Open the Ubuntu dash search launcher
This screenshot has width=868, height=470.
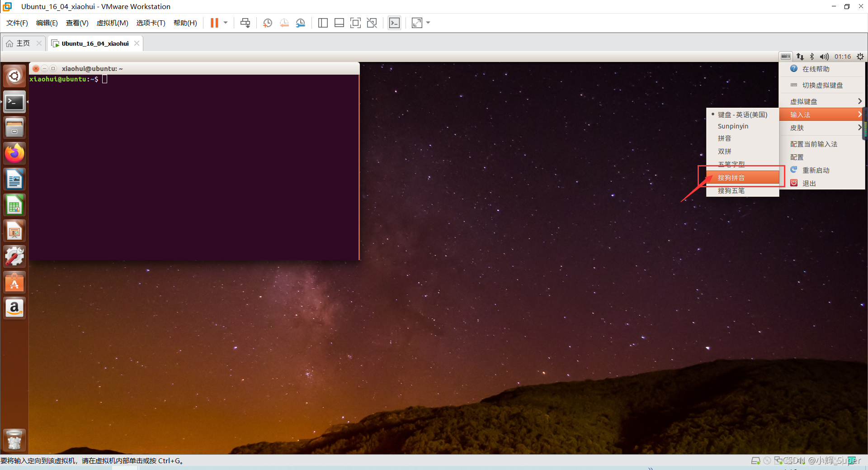[14, 76]
